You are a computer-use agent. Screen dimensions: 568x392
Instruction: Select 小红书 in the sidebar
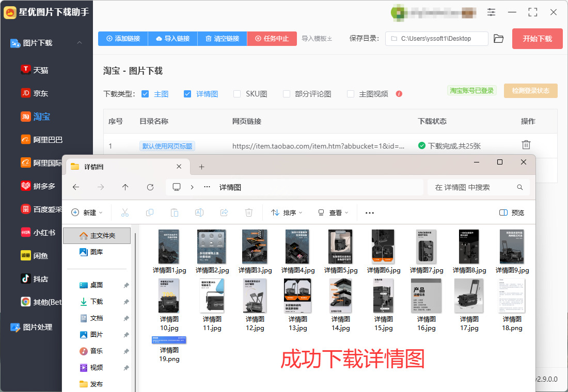tap(38, 233)
